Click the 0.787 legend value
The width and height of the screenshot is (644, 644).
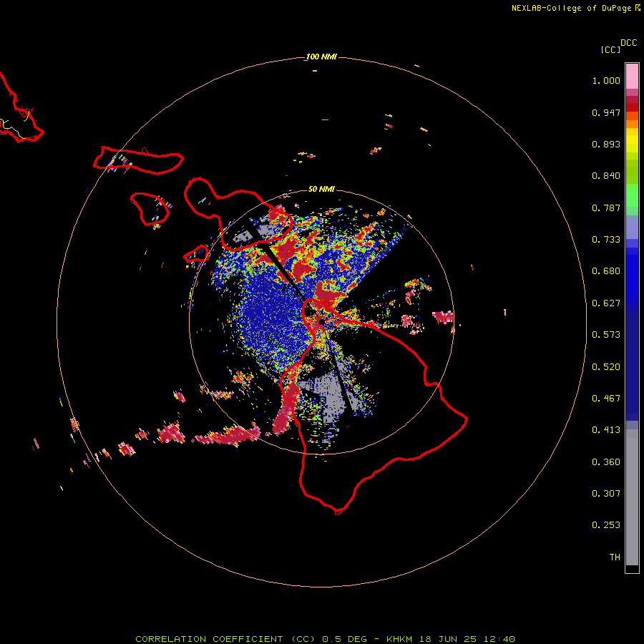point(606,208)
